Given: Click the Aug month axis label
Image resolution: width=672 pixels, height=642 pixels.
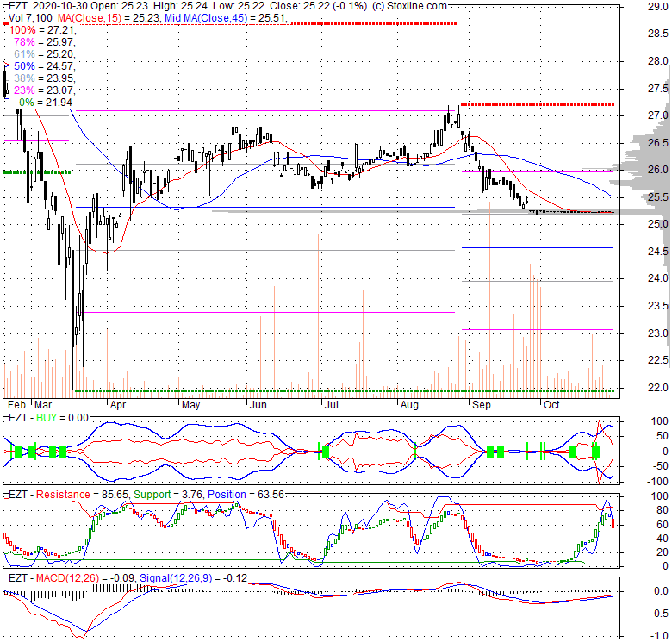Looking at the screenshot, I should (x=409, y=405).
